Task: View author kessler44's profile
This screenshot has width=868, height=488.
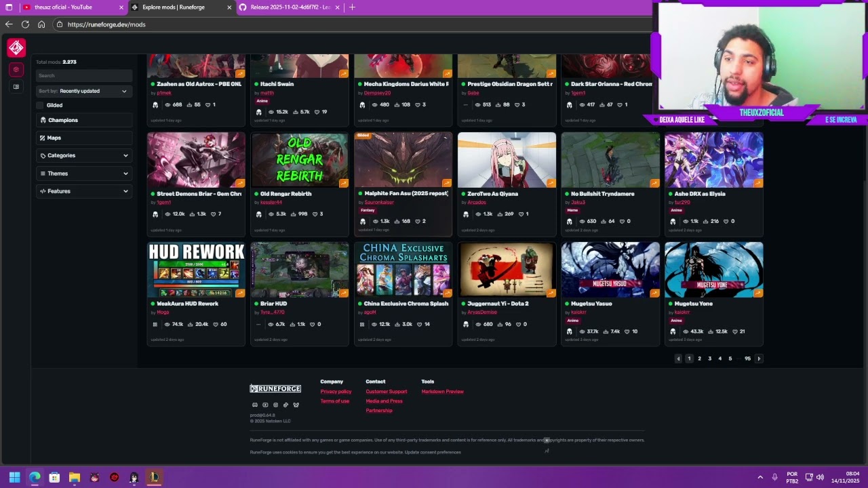Action: point(271,203)
